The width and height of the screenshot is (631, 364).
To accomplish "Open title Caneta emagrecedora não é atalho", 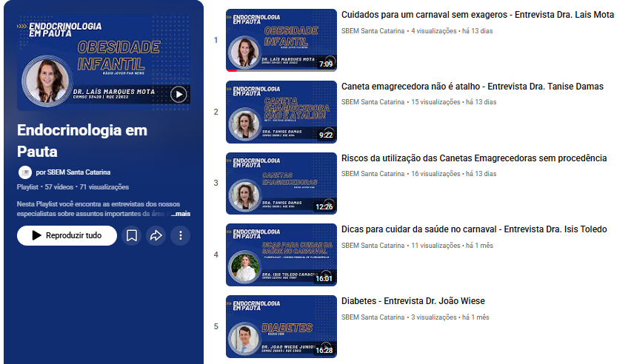I will pos(472,87).
